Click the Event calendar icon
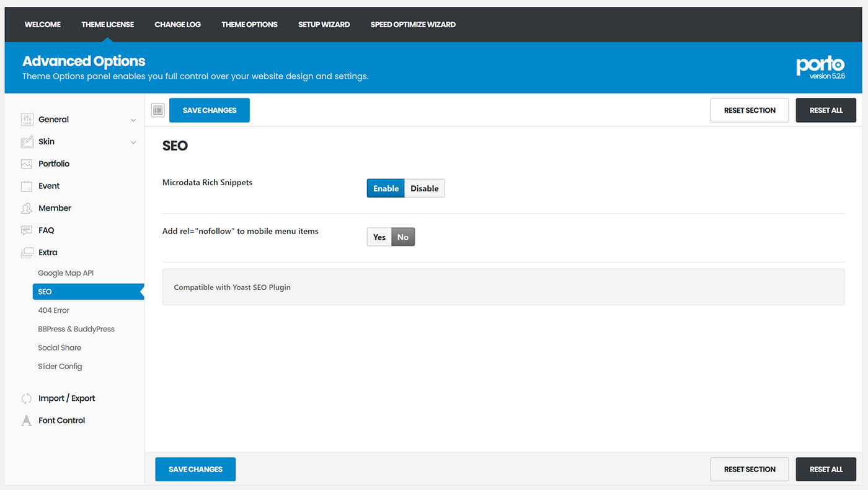This screenshot has height=490, width=868. coord(27,186)
